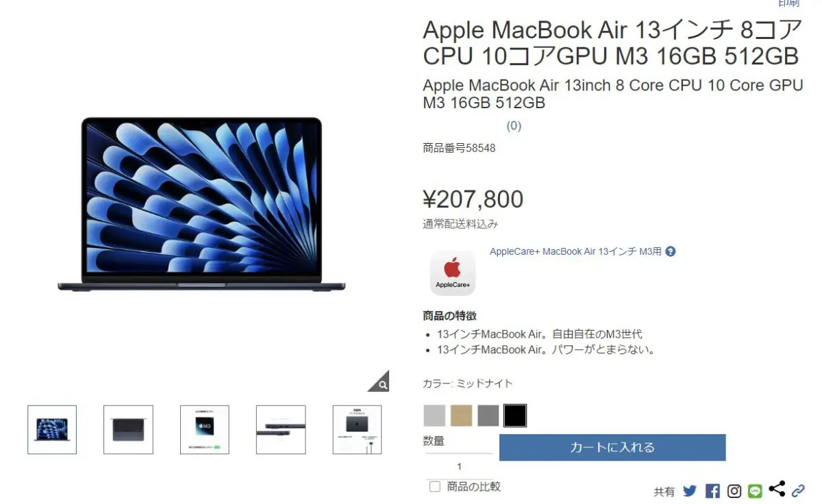Copy product link via chain icon

(x=798, y=491)
